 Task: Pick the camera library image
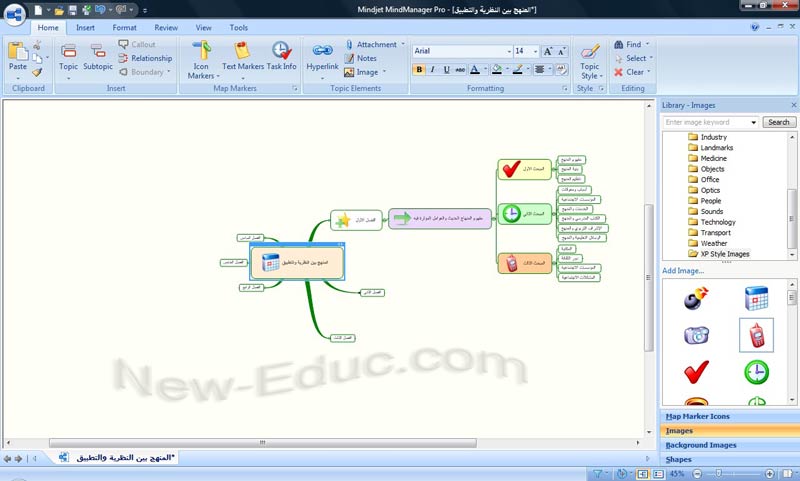(x=696, y=335)
